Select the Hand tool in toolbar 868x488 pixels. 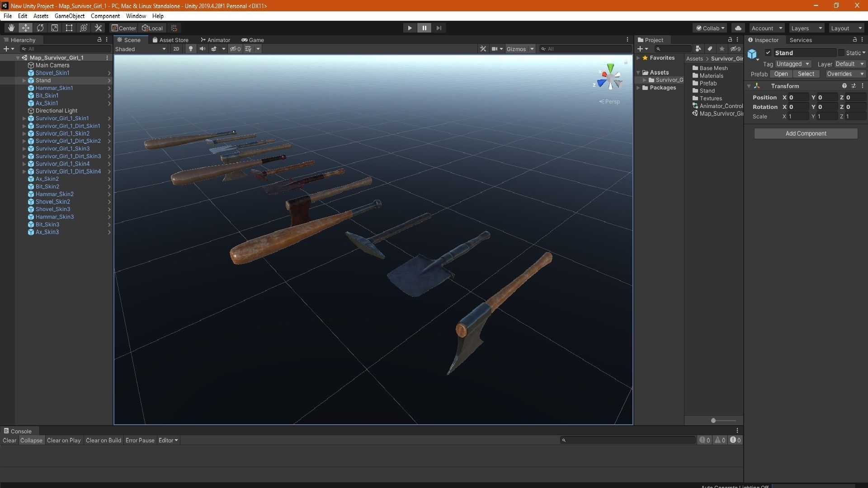(x=11, y=28)
